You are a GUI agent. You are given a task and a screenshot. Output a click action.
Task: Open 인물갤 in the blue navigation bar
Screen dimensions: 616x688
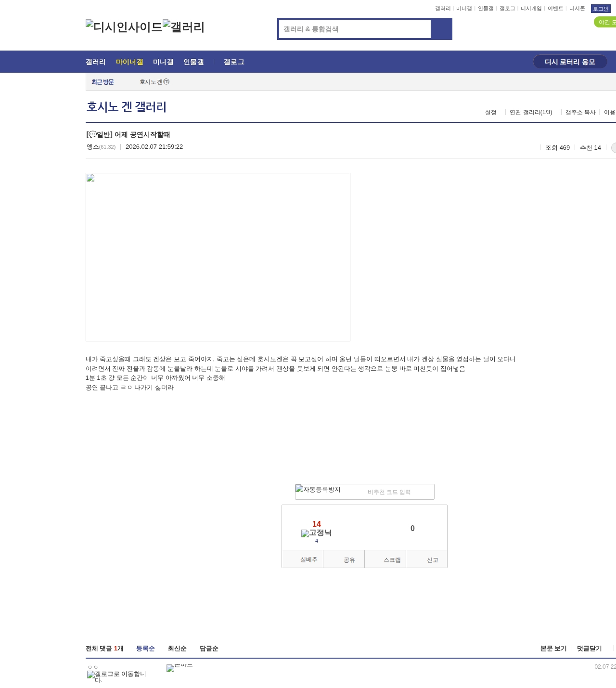tap(193, 62)
